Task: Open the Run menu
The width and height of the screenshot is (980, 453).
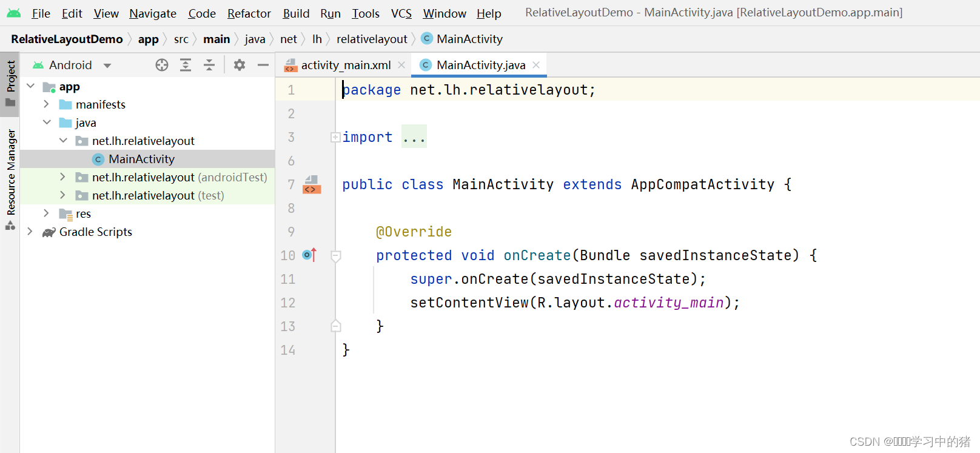Action: (331, 13)
